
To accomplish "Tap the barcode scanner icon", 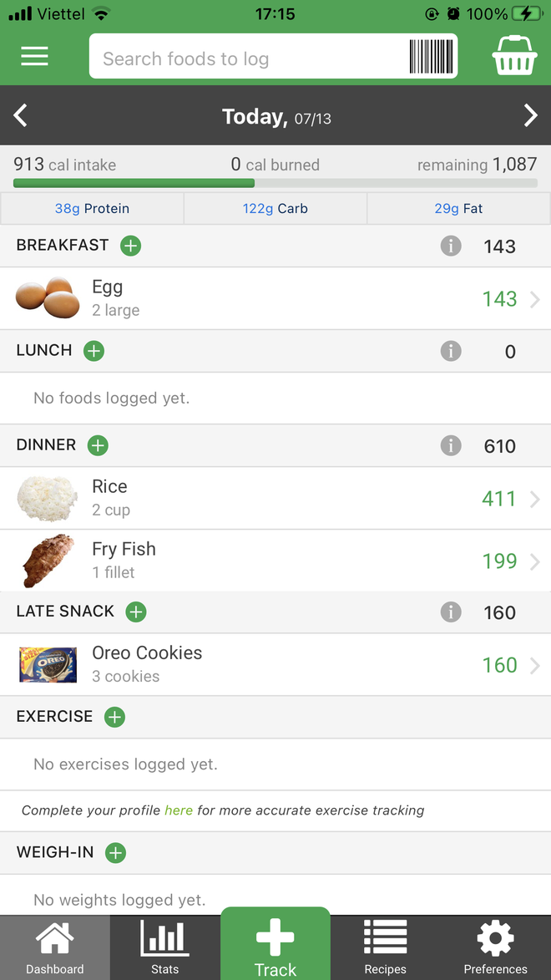I will pyautogui.click(x=431, y=56).
